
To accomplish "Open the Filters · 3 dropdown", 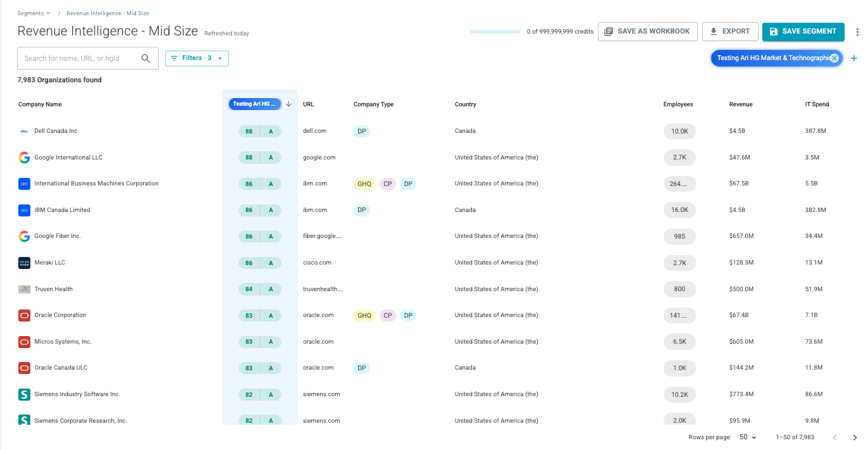I will [x=197, y=58].
